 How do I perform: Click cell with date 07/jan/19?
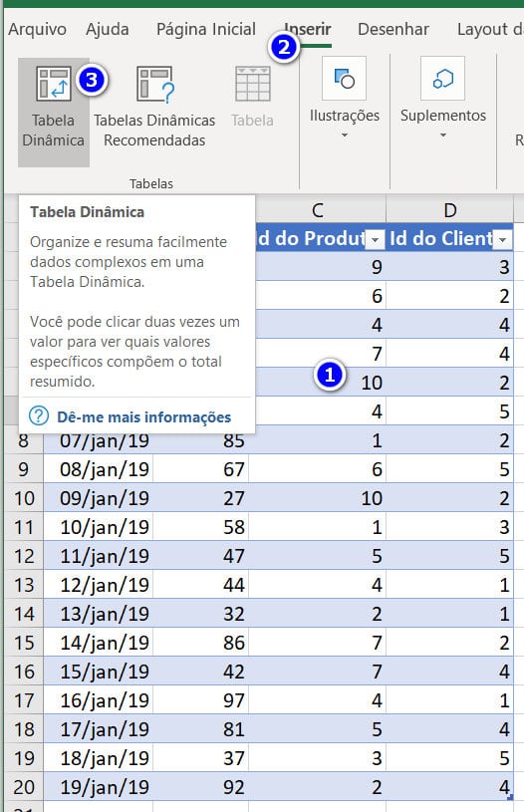point(99,440)
